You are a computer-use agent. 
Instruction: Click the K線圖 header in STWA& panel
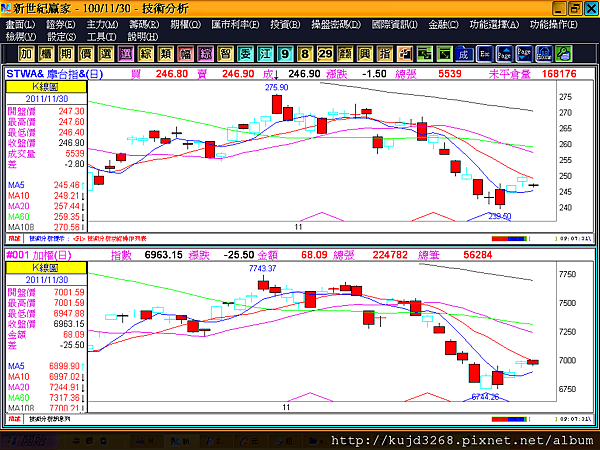point(46,87)
